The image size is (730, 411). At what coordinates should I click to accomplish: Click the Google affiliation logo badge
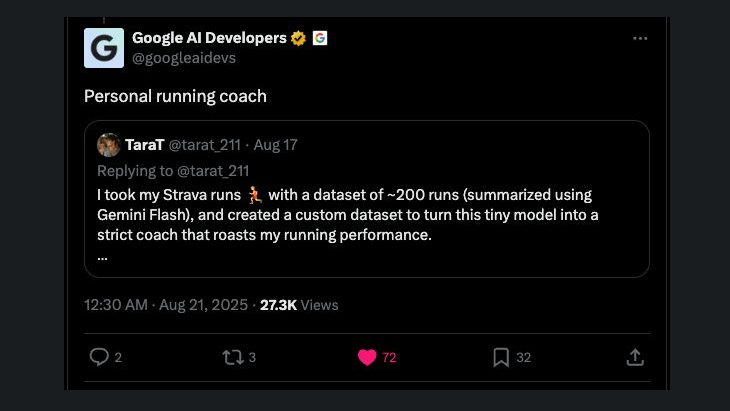click(320, 38)
